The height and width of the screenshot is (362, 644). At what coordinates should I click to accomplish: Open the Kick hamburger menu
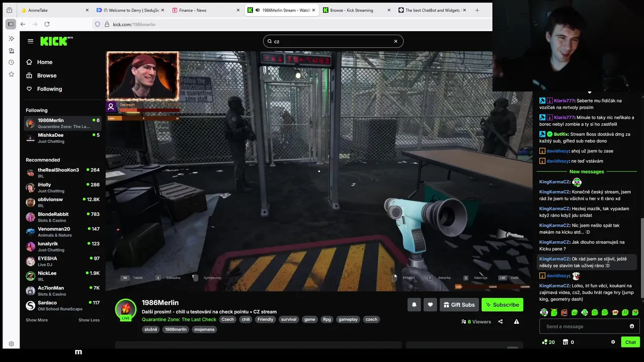point(30,41)
